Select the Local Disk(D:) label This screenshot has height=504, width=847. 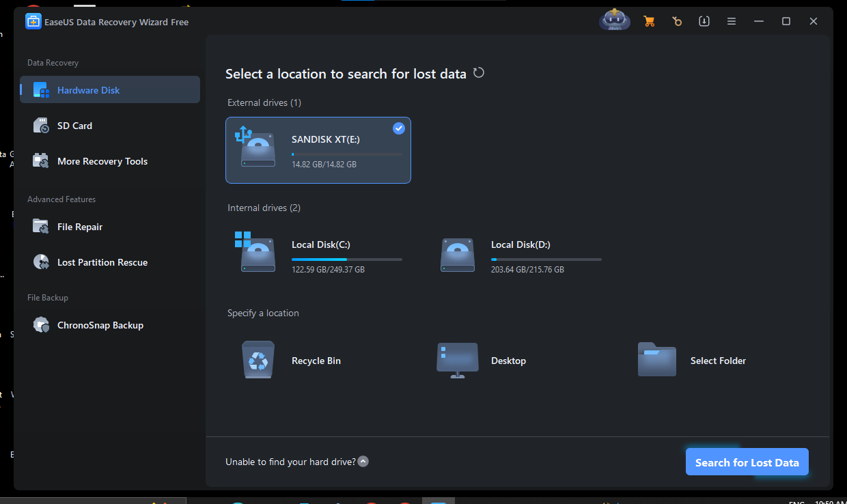(x=520, y=244)
